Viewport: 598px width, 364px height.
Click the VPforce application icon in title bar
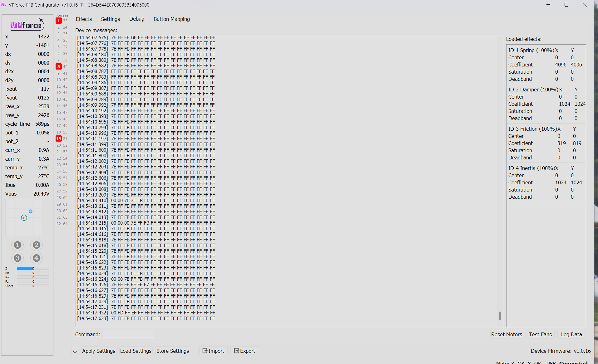click(x=4, y=5)
